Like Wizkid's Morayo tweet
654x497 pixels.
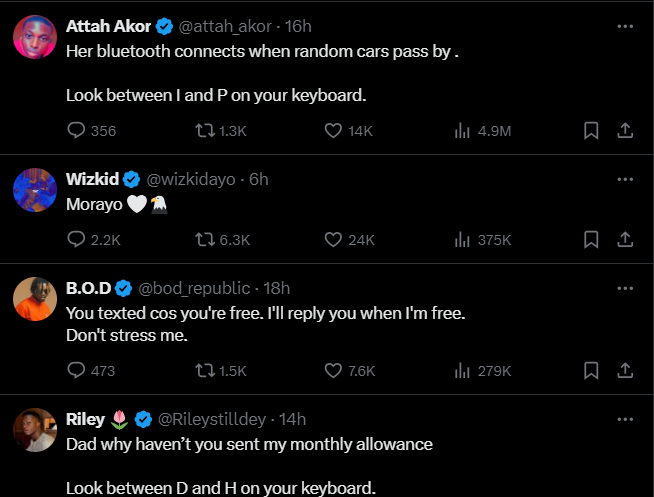tap(335, 239)
